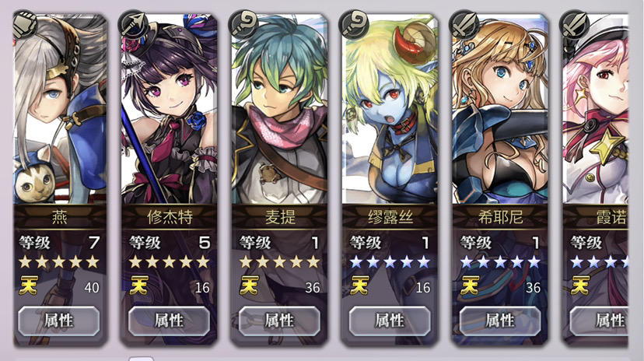
Task: Select the blue-skinned 缪露丝 portrait
Action: 390,109
